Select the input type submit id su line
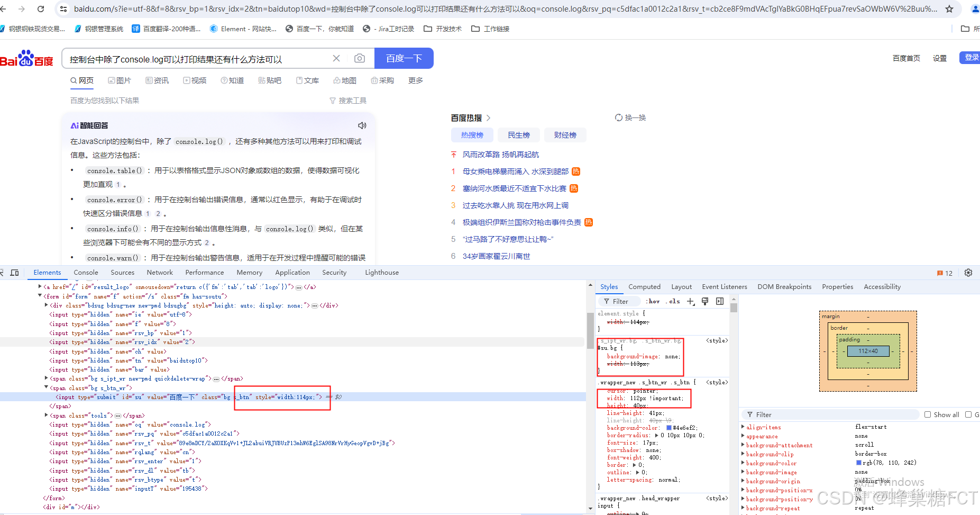The height and width of the screenshot is (515, 980). (x=292, y=397)
